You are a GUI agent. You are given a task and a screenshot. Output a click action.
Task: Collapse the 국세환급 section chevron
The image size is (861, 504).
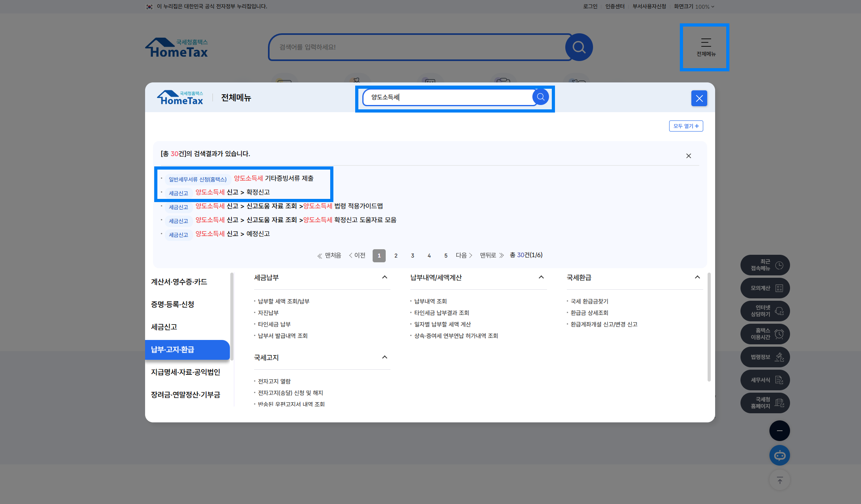click(697, 277)
